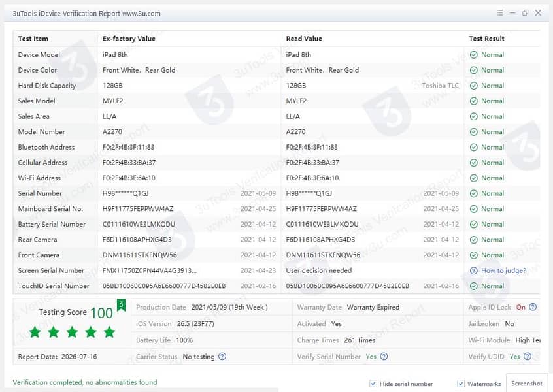Viewport: 553px width, 392px height.
Task: Select the ex-factory Wi-Fi Address F0:2F:4B:3E:6A:10
Action: point(129,178)
